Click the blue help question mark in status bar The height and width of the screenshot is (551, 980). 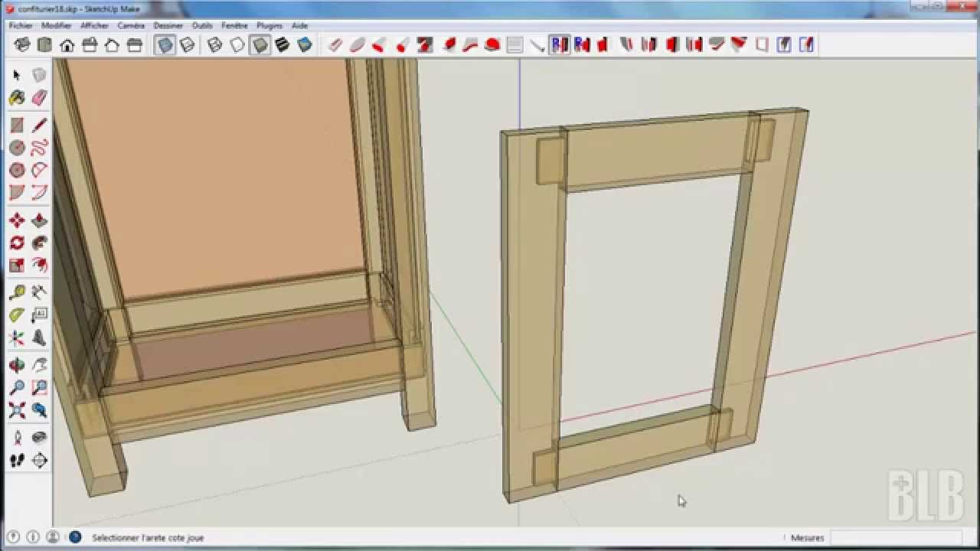pyautogui.click(x=75, y=537)
